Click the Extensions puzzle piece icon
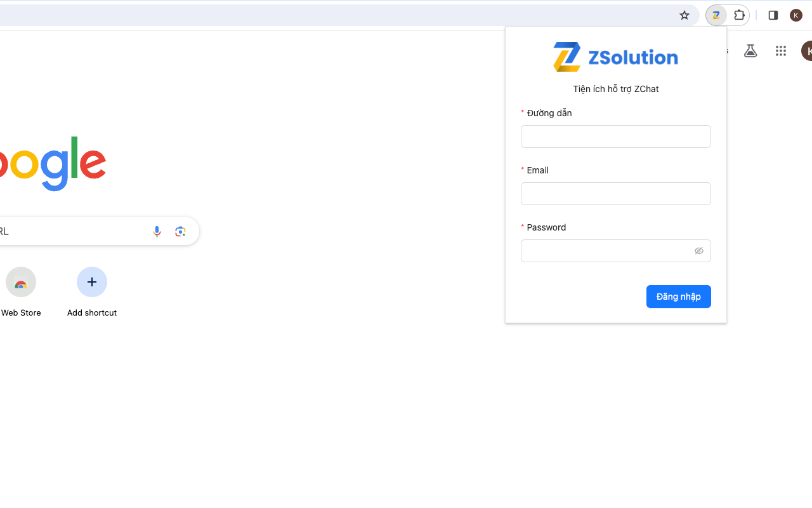The image size is (812, 508). tap(738, 15)
